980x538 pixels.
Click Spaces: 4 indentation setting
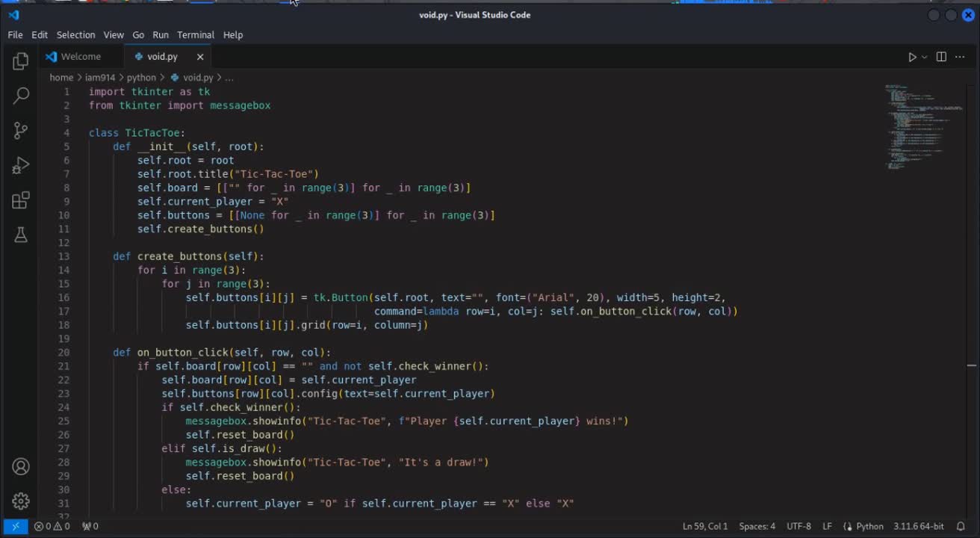(757, 526)
